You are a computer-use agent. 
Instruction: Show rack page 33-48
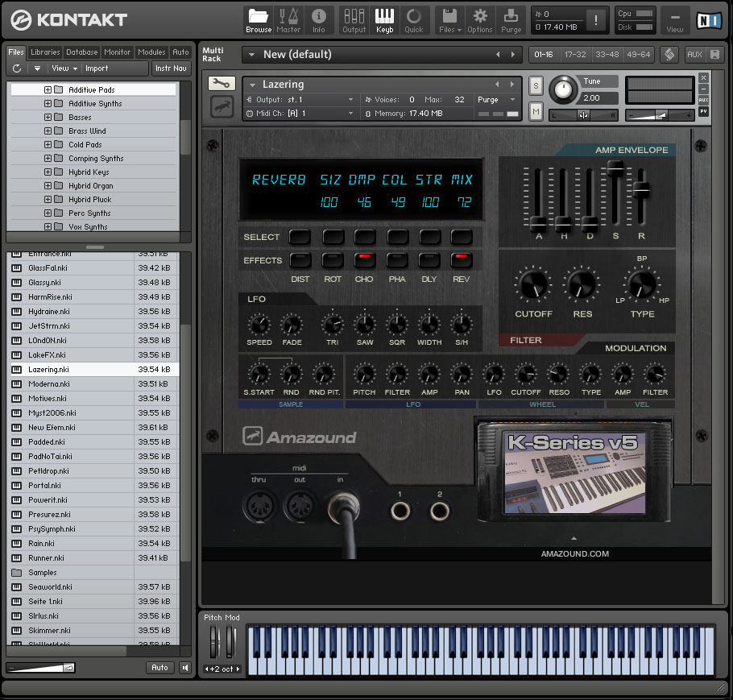[x=607, y=54]
